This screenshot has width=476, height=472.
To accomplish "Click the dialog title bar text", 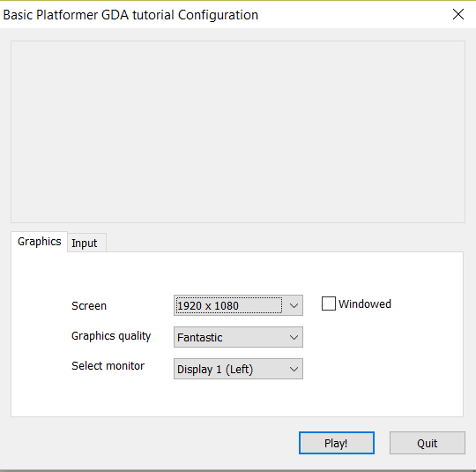I will pyautogui.click(x=130, y=15).
